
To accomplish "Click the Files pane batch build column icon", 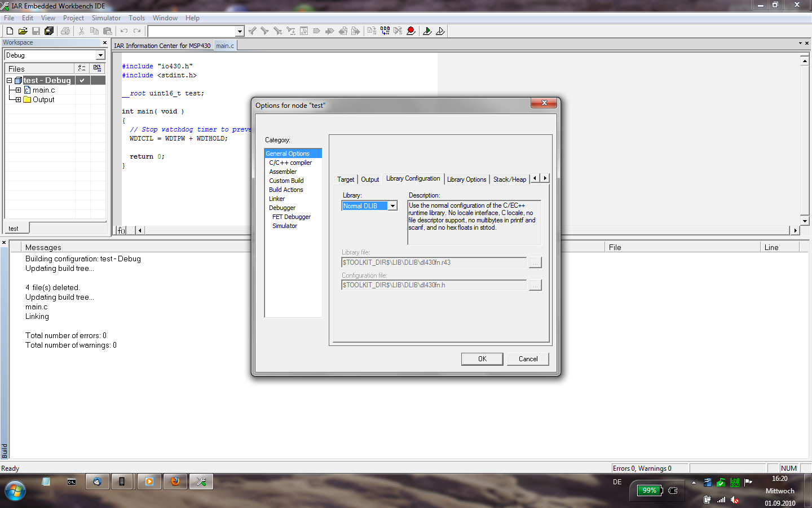I will [98, 68].
